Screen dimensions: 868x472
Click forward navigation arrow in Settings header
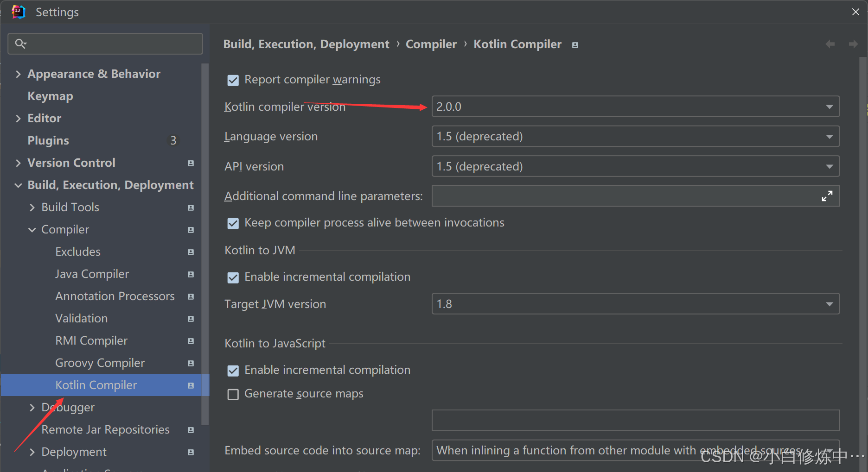(x=853, y=44)
